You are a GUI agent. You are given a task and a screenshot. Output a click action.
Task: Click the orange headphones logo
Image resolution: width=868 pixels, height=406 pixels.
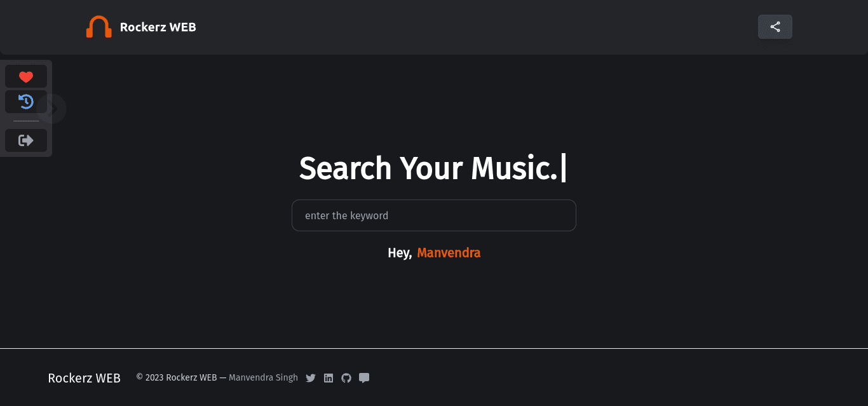pyautogui.click(x=99, y=27)
